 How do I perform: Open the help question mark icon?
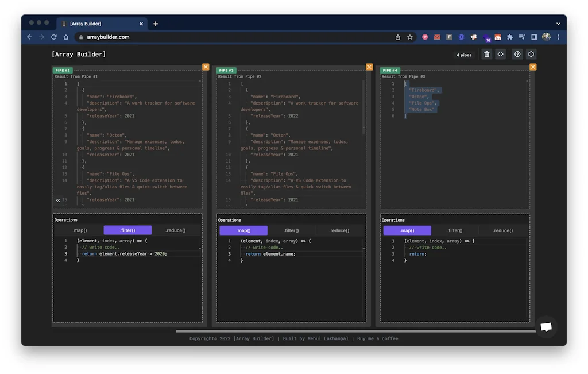click(x=517, y=55)
